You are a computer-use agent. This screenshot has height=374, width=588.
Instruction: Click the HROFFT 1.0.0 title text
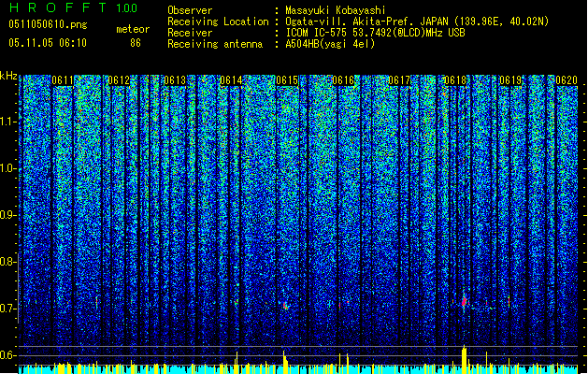[73, 7]
